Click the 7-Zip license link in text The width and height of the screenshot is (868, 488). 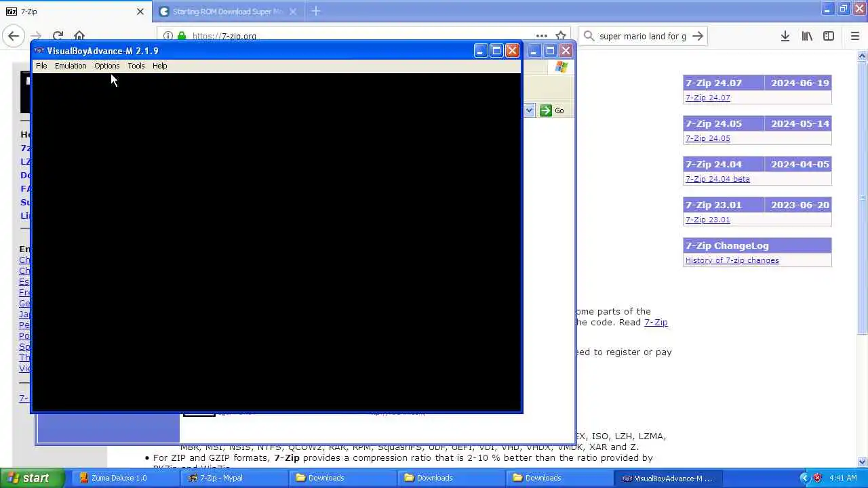tap(656, 322)
